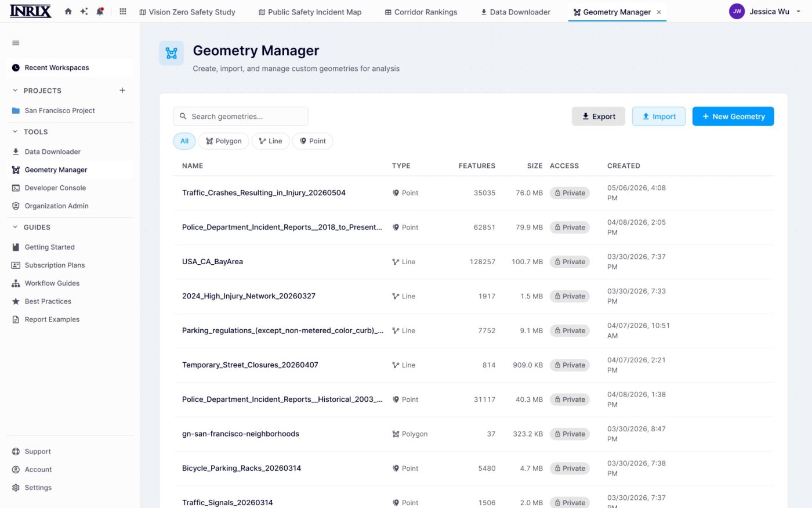812x508 pixels.
Task: Open the notifications bell
Action: coord(100,12)
